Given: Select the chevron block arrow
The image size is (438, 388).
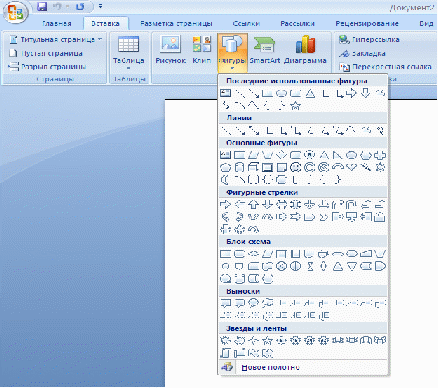Looking at the screenshot, I should tap(323, 217).
